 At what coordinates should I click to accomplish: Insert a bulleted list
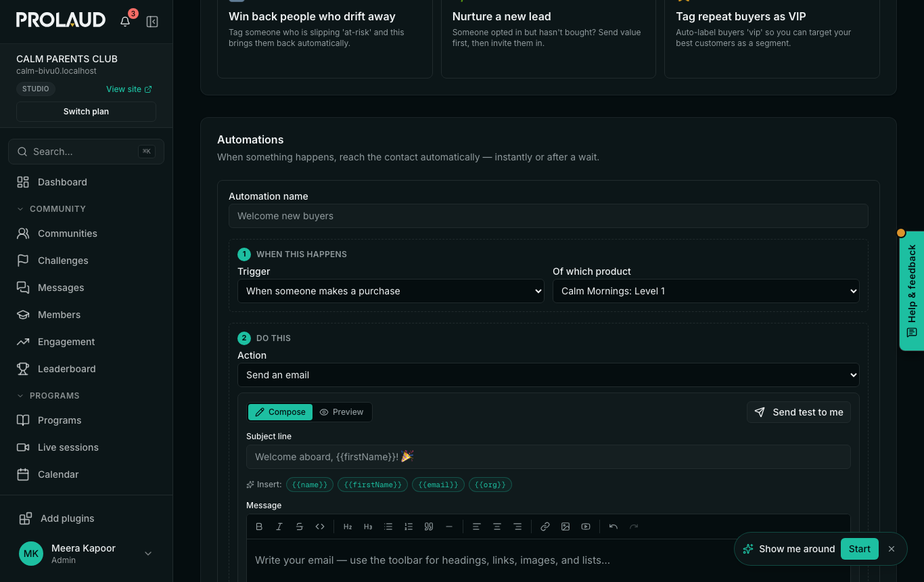coord(388,527)
